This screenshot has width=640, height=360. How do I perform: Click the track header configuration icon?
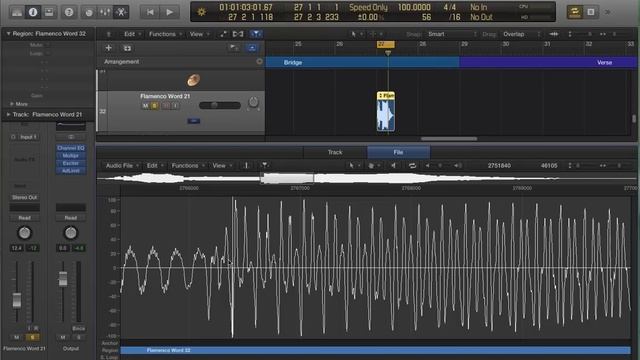coord(234,48)
